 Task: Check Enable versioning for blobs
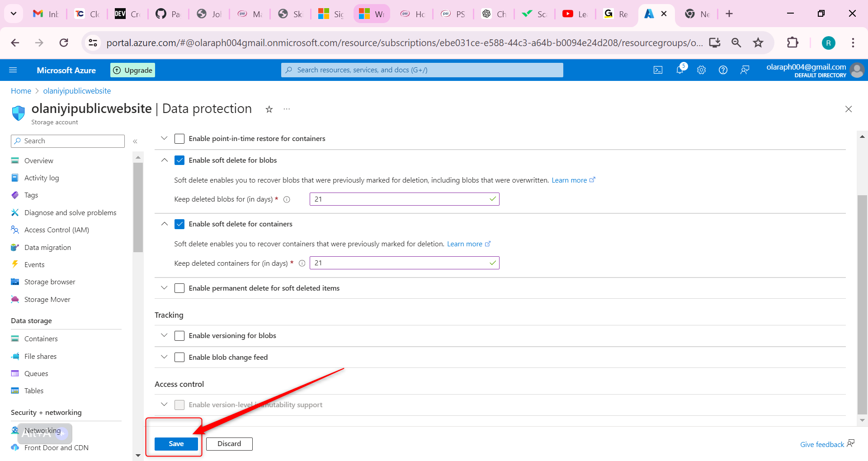[179, 336]
